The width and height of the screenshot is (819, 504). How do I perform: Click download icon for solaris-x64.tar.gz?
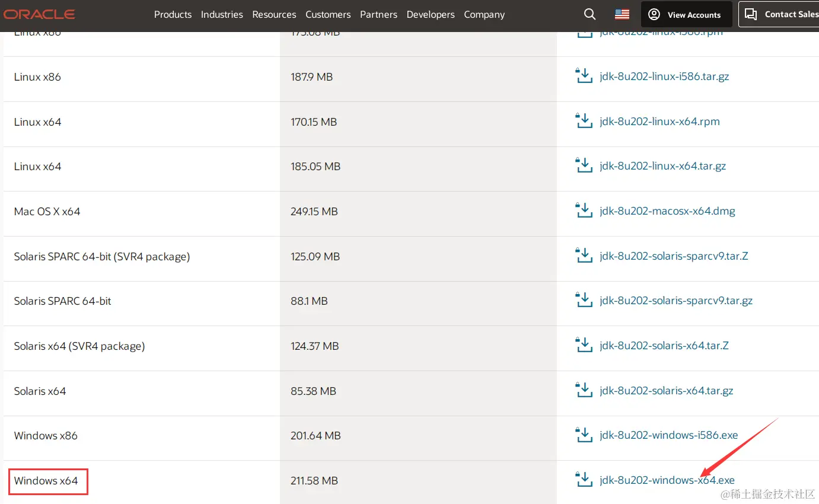click(584, 390)
